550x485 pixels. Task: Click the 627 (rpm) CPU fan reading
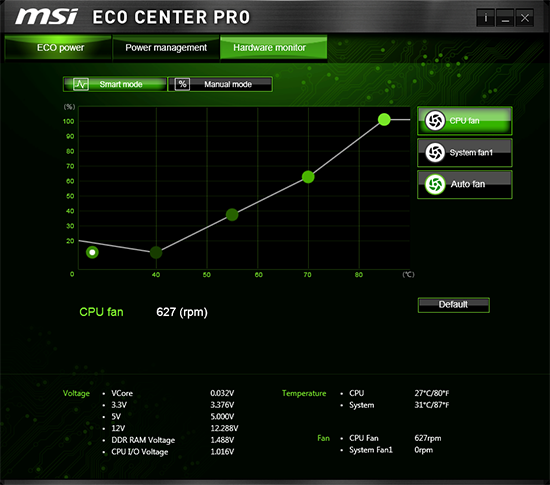click(182, 312)
